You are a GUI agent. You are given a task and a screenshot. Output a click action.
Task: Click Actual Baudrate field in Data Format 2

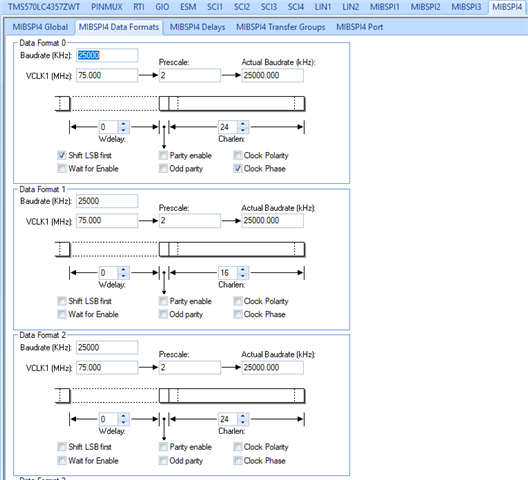pyautogui.click(x=272, y=367)
